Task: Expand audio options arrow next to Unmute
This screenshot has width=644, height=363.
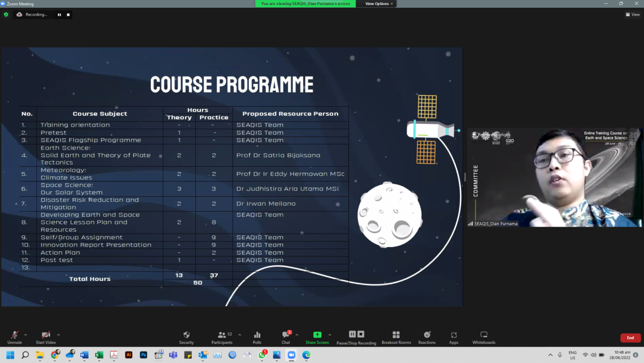Action: (x=25, y=334)
